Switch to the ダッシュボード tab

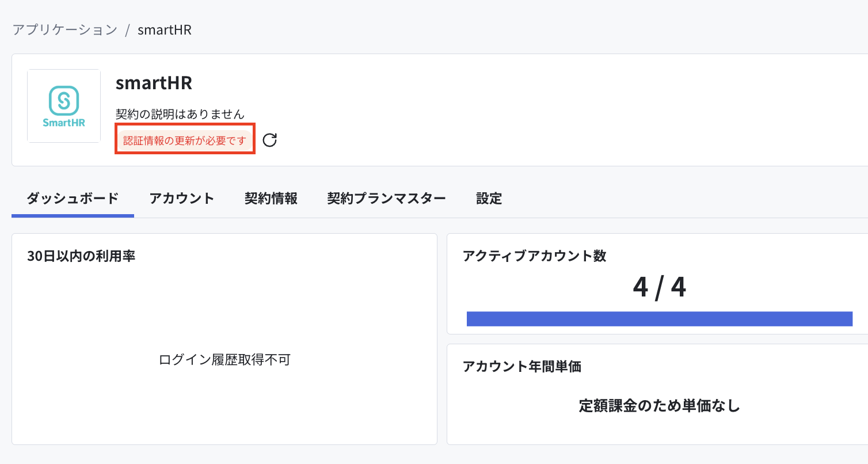click(x=73, y=199)
